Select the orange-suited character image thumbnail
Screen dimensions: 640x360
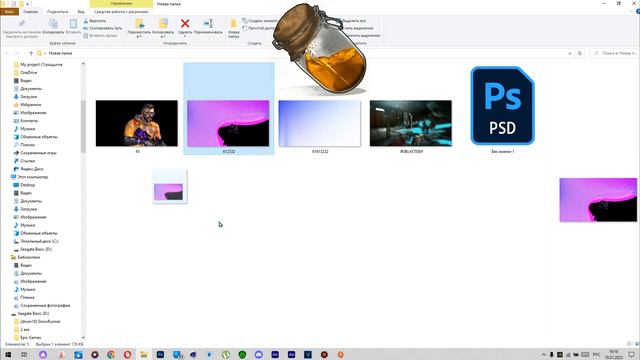pos(137,123)
